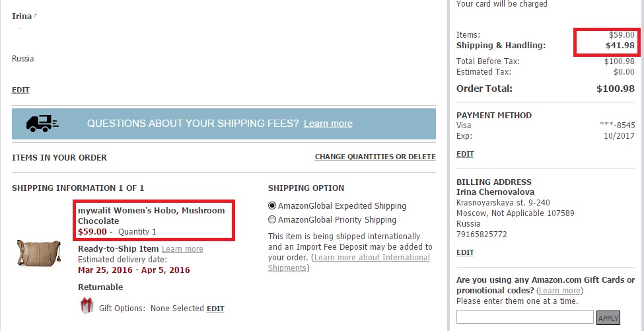The width and height of the screenshot is (644, 331).
Task: Click Change Quantities or Delete link
Action: (375, 157)
